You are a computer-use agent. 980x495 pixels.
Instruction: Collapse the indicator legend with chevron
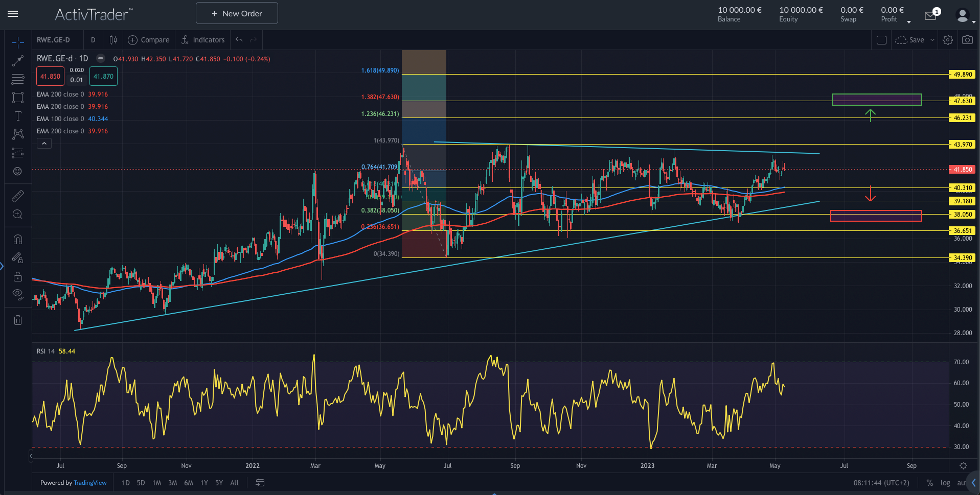(44, 144)
